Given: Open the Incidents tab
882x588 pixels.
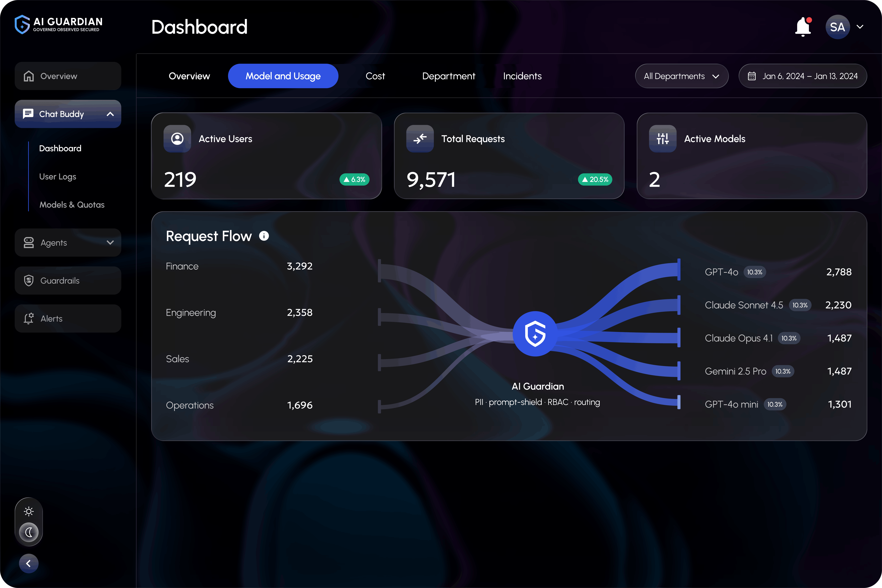Looking at the screenshot, I should (x=522, y=76).
